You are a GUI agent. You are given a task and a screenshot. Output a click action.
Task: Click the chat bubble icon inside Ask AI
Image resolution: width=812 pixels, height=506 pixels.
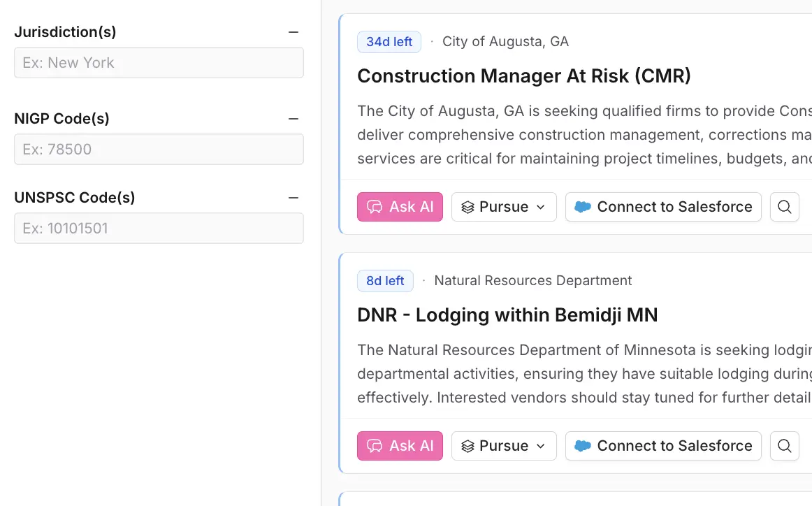[375, 207]
